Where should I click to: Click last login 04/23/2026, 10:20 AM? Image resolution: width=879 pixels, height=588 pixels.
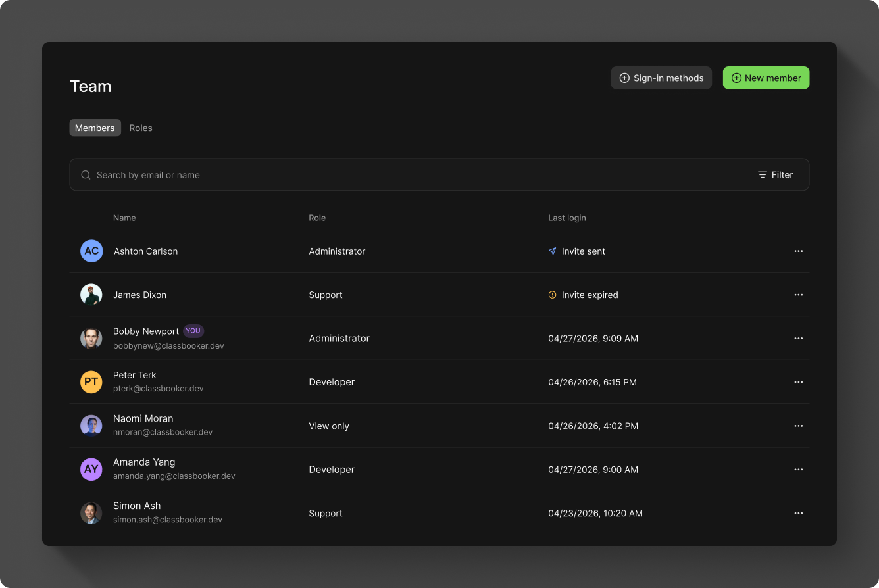click(x=595, y=513)
